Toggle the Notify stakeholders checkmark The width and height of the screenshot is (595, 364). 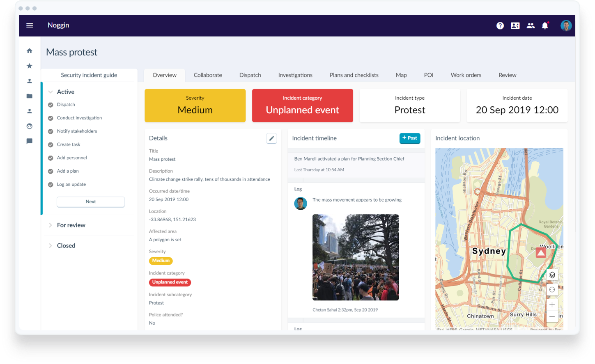(x=50, y=131)
